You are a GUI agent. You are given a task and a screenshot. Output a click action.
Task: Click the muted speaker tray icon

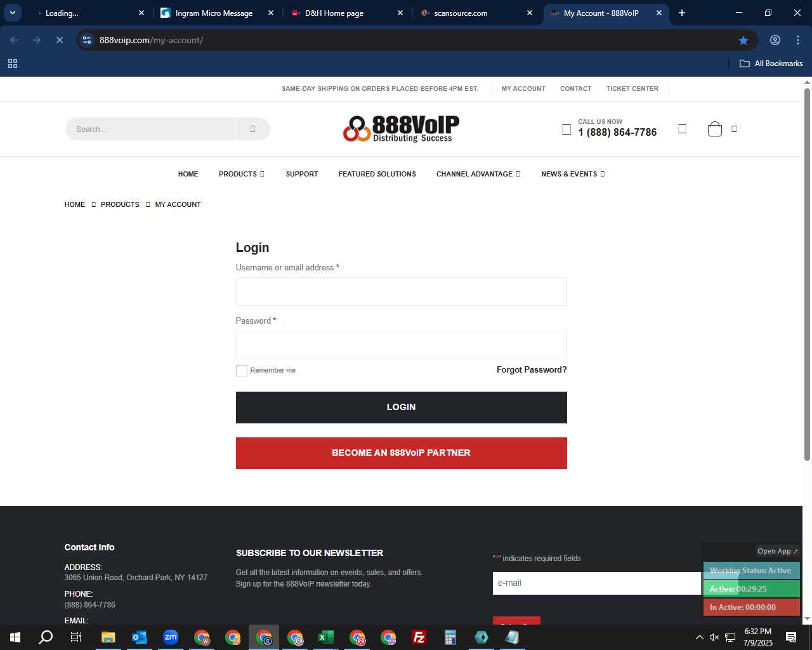[x=714, y=637]
